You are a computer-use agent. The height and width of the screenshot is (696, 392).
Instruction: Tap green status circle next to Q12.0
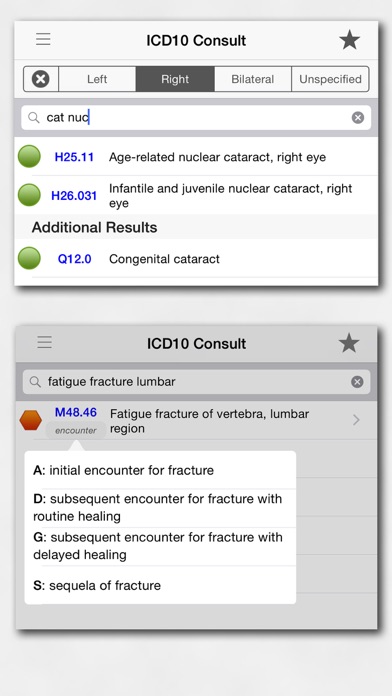[x=29, y=258]
